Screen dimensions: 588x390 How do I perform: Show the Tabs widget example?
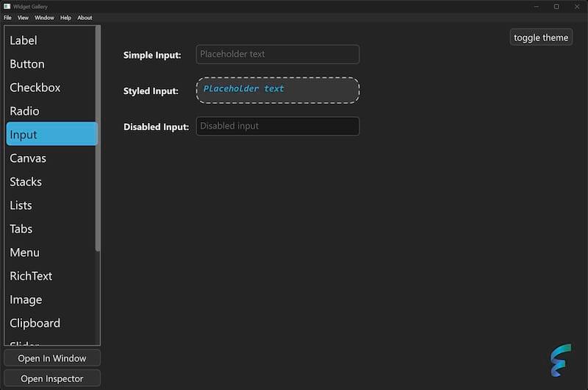pos(21,229)
